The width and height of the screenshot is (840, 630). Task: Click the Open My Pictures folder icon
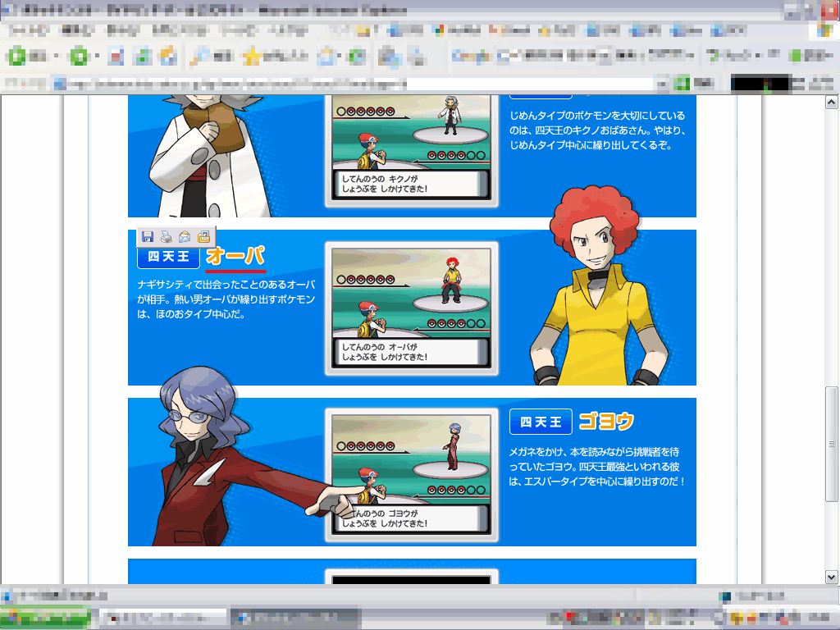[x=203, y=237]
